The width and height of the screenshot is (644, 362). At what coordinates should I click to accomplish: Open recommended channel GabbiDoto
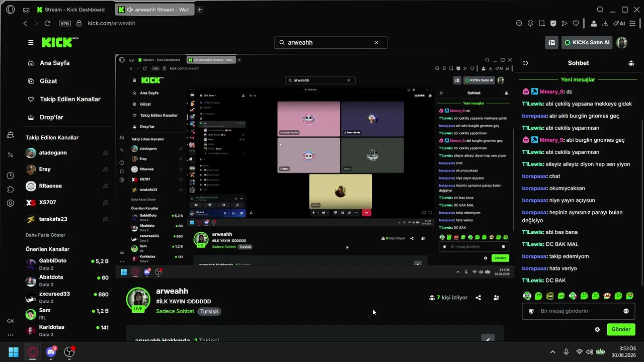pos(67,264)
